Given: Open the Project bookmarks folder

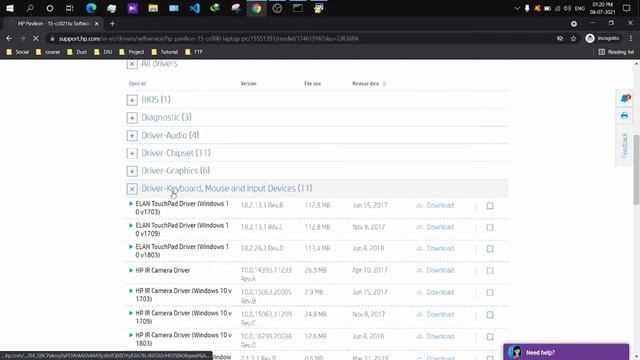Looking at the screenshot, I should [131, 52].
